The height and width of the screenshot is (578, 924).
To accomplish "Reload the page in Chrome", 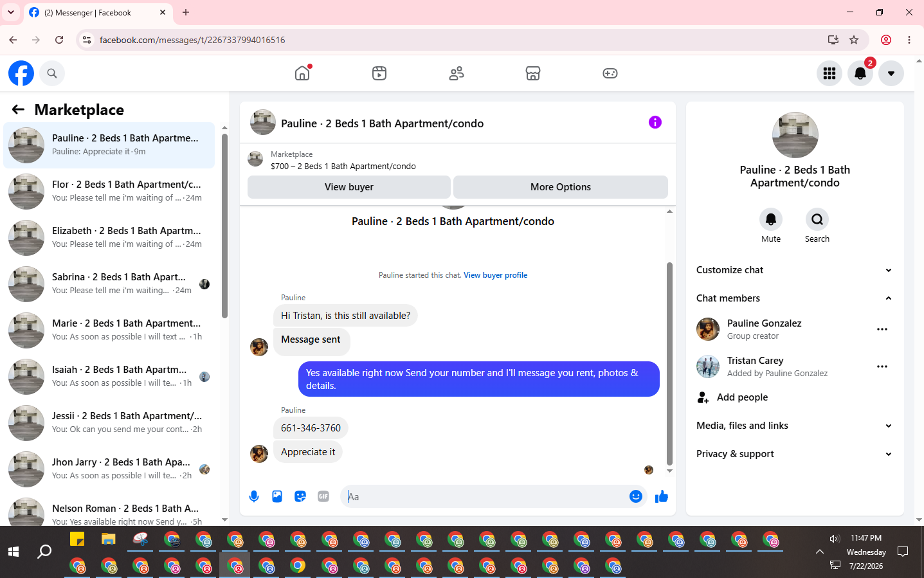I will (59, 40).
